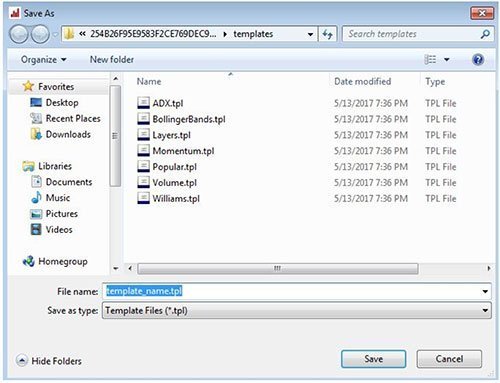Open the Organize dropdown menu

pos(43,60)
